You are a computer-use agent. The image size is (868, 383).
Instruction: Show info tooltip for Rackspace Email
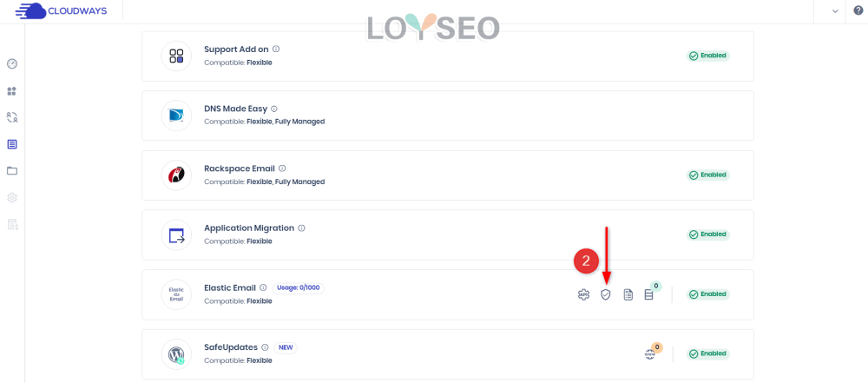click(282, 168)
